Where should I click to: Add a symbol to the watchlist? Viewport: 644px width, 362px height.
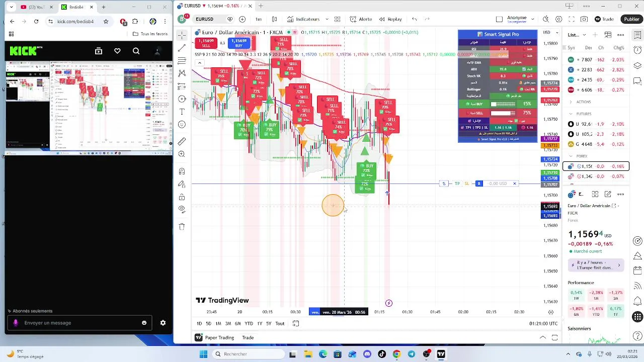point(595,35)
